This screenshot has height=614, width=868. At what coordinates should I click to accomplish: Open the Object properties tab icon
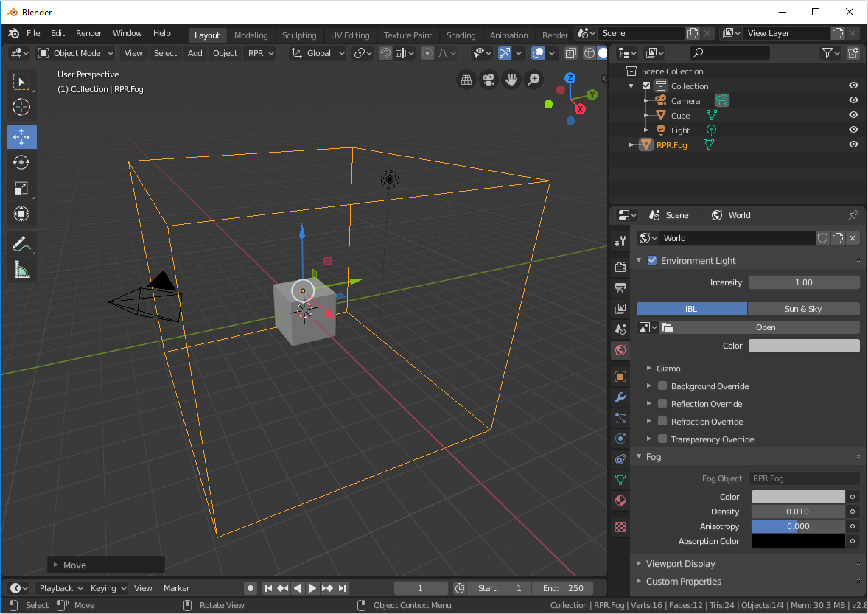[620, 377]
